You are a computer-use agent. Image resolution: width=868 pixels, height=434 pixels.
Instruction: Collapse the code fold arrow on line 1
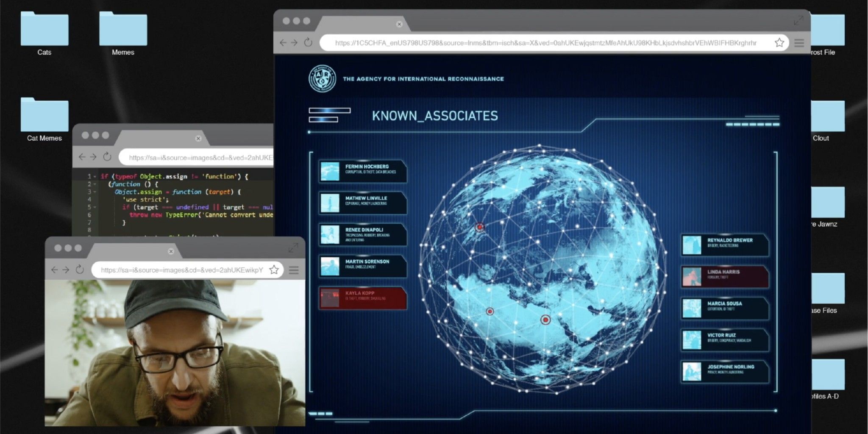pyautogui.click(x=95, y=176)
